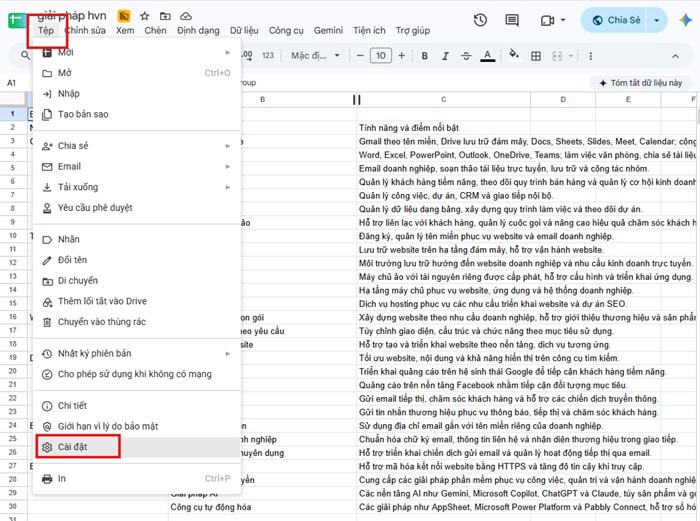Image resolution: width=700 pixels, height=521 pixels.
Task: Open the toolbar three-dot overflow menu
Action: pos(591,56)
